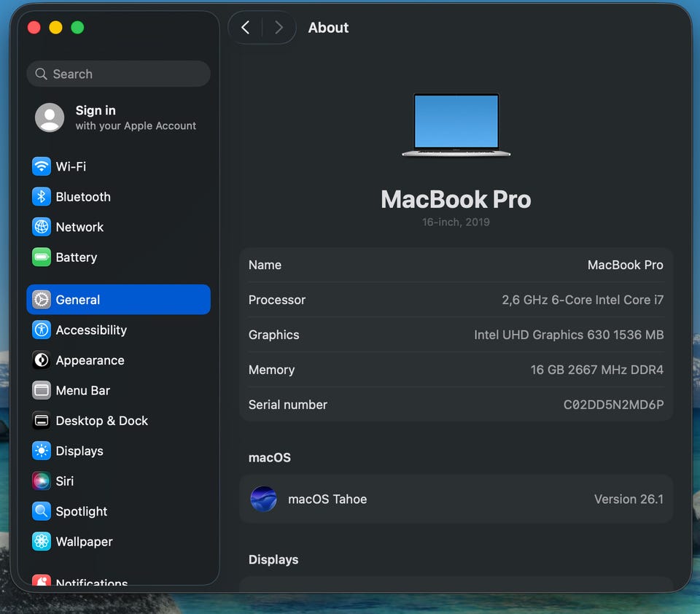Click the Search field

(x=118, y=74)
